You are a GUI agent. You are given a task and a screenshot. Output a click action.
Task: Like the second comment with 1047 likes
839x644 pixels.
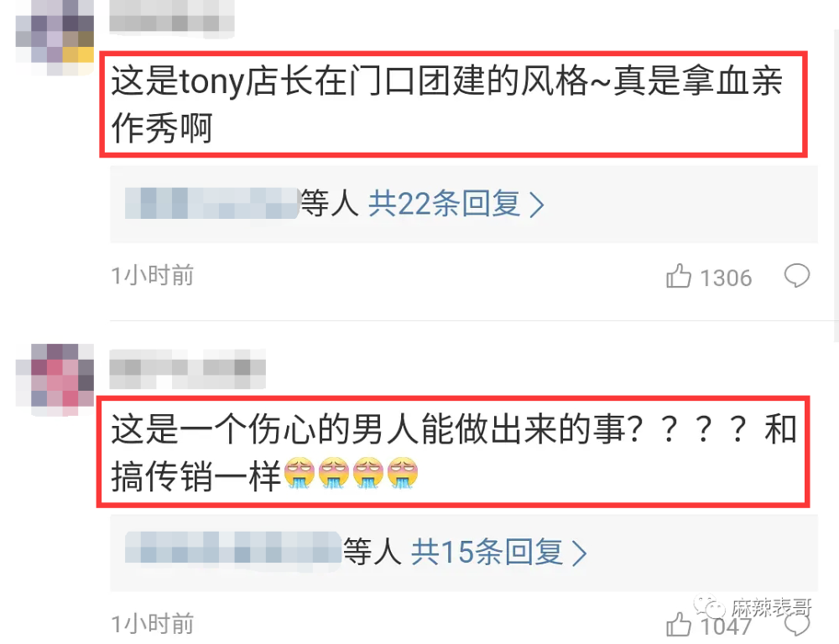coord(679,624)
